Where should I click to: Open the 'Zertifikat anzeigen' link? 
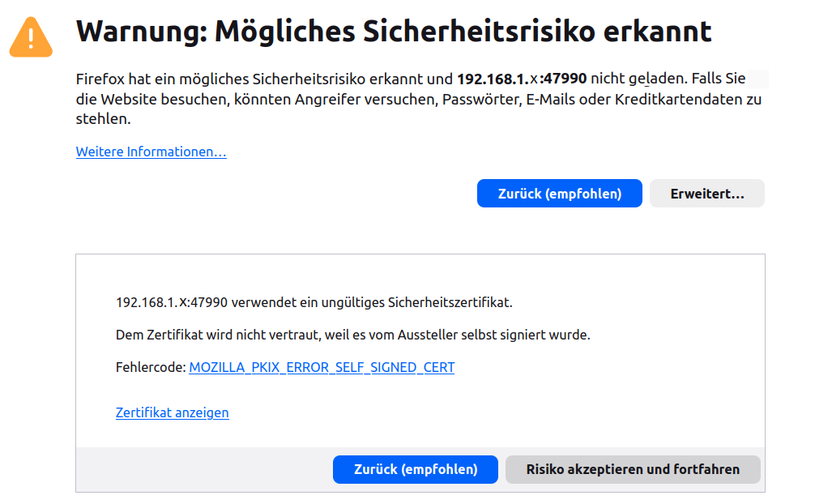pyautogui.click(x=172, y=412)
